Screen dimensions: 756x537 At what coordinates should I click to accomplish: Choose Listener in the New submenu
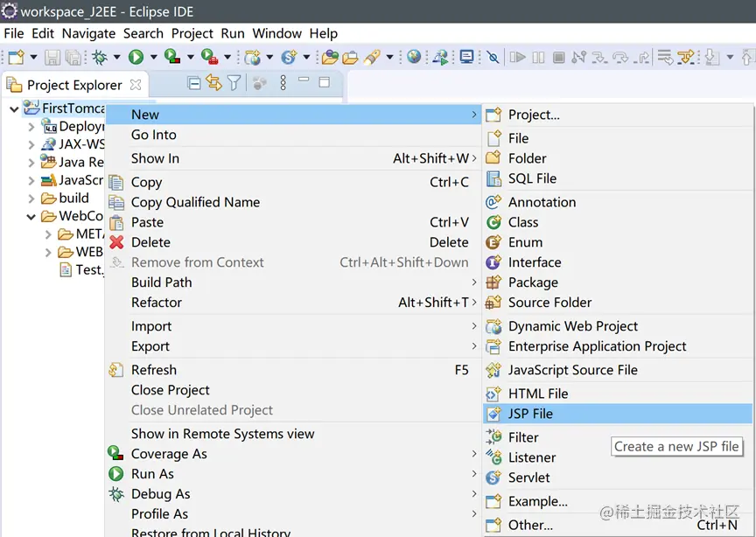[x=617, y=457]
